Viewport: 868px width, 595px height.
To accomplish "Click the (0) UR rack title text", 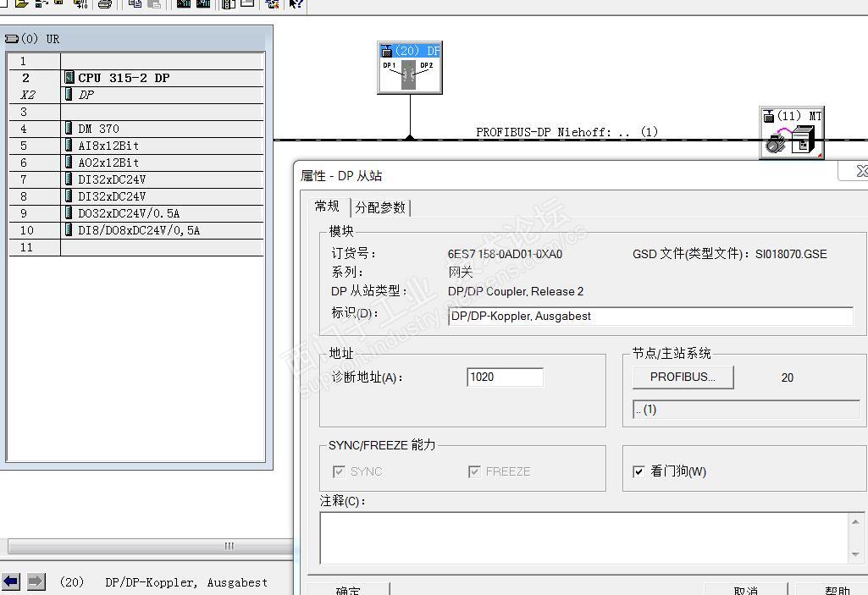I will pos(40,39).
